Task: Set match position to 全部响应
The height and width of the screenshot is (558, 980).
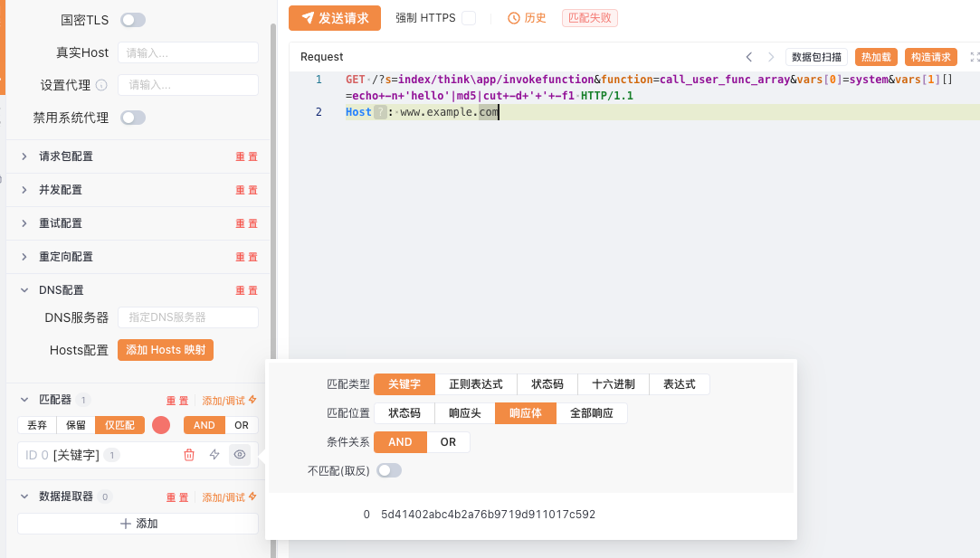Action: click(x=592, y=413)
